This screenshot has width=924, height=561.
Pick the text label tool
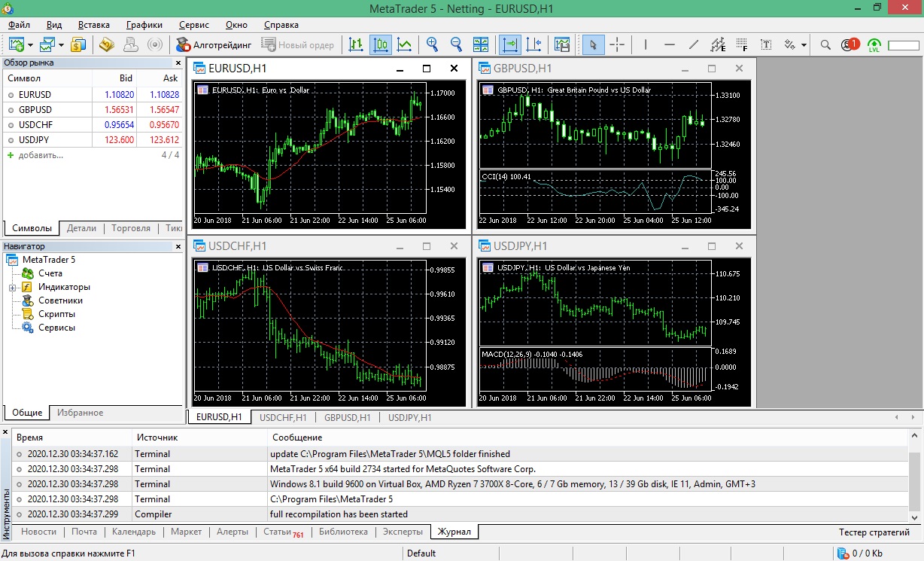coord(766,44)
